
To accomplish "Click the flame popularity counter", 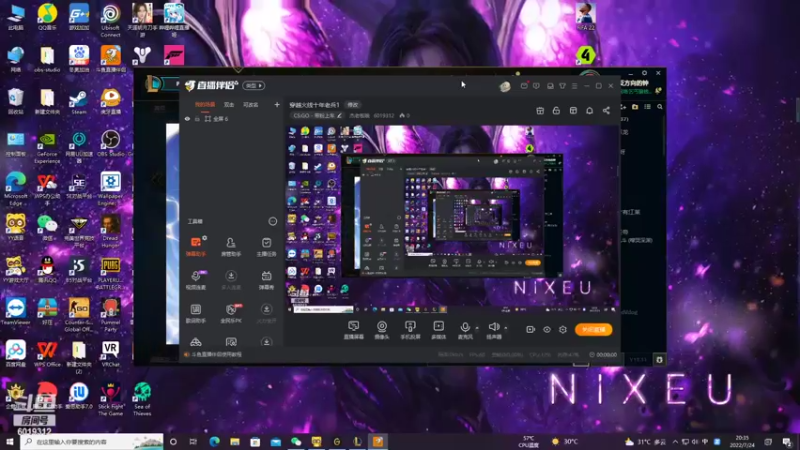I will pos(405,116).
